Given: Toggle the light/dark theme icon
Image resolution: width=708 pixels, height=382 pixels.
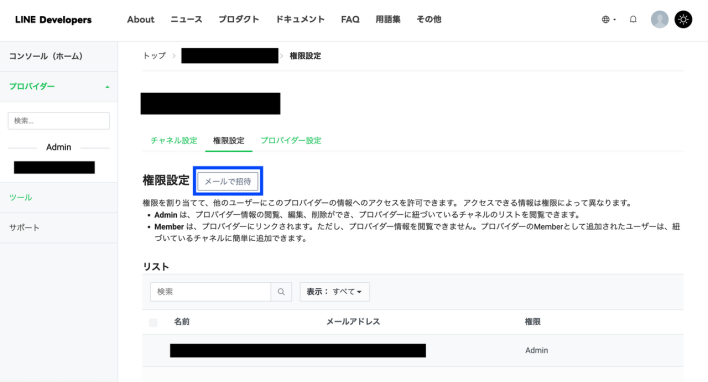Looking at the screenshot, I should 683,19.
